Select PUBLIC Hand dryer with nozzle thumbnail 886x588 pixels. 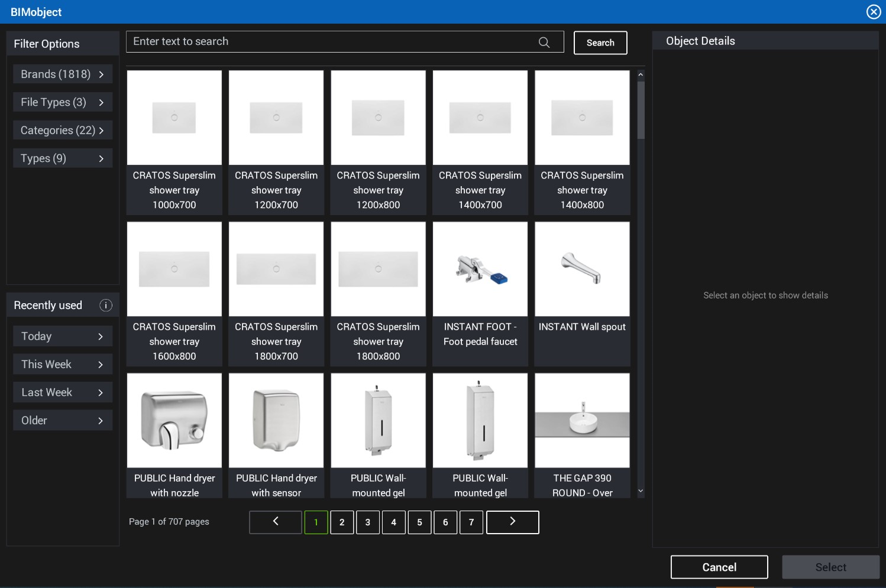[x=174, y=420]
